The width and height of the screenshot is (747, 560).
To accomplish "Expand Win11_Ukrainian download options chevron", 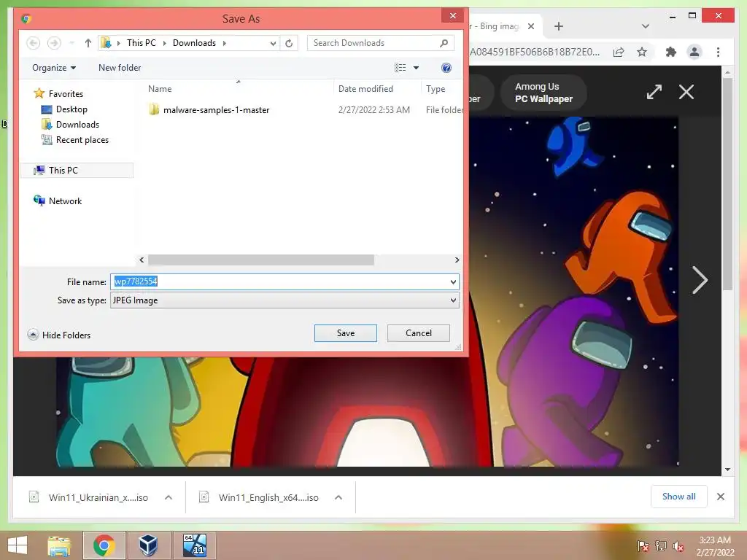I will (169, 497).
